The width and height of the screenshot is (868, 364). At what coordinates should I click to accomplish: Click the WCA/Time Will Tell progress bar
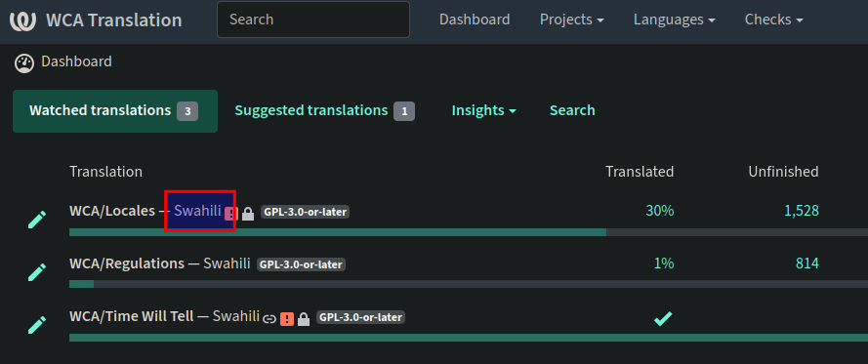point(469,338)
